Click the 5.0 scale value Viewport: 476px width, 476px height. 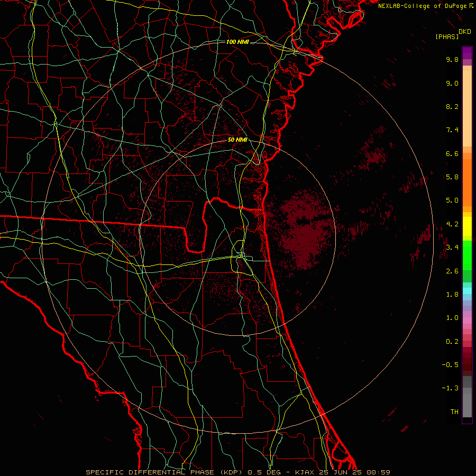click(x=452, y=200)
